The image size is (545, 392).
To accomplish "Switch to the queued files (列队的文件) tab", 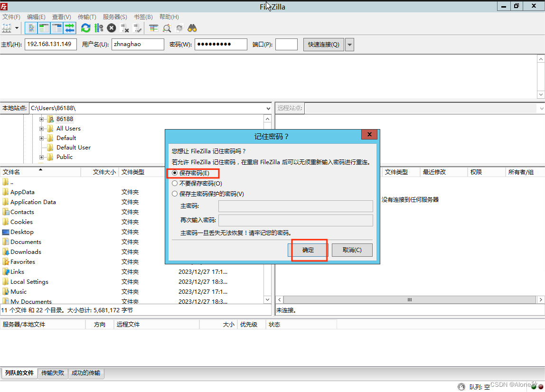I will pos(19,373).
